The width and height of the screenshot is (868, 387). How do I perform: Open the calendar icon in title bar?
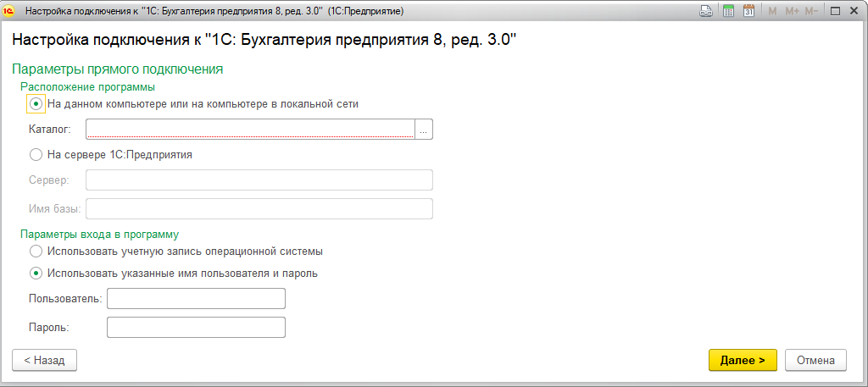(748, 11)
